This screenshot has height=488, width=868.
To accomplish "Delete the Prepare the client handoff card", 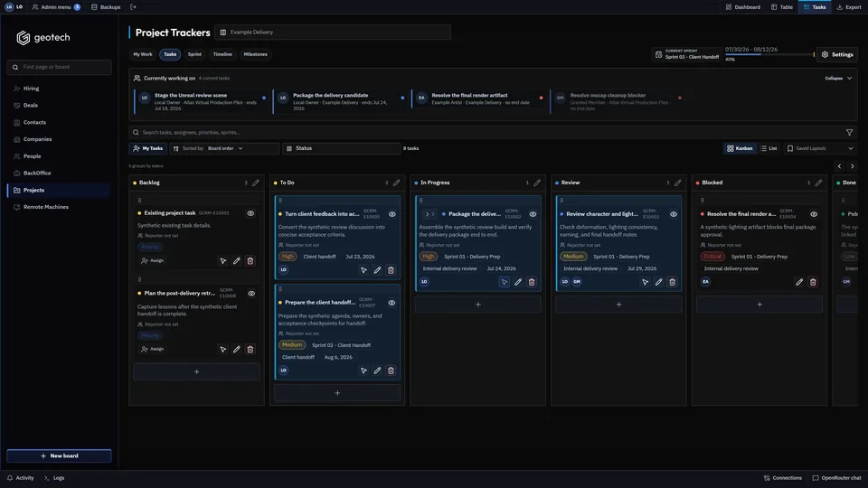I will (391, 371).
